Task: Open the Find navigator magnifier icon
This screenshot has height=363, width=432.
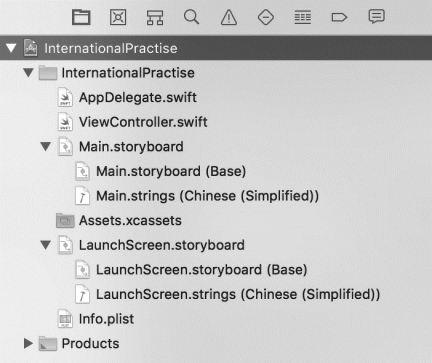Action: (x=192, y=17)
